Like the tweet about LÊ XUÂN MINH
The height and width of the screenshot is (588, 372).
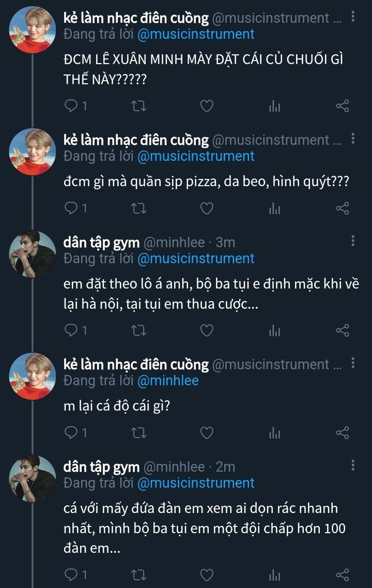click(x=207, y=107)
